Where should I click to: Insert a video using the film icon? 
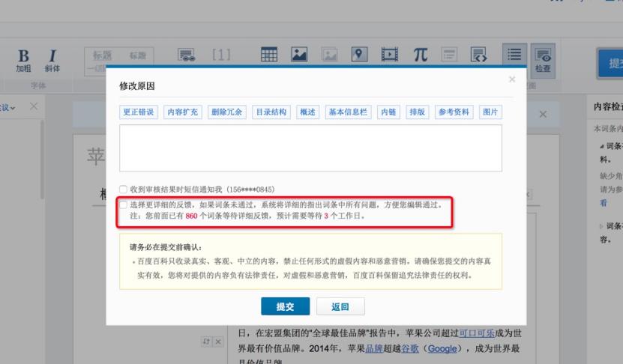[x=389, y=55]
